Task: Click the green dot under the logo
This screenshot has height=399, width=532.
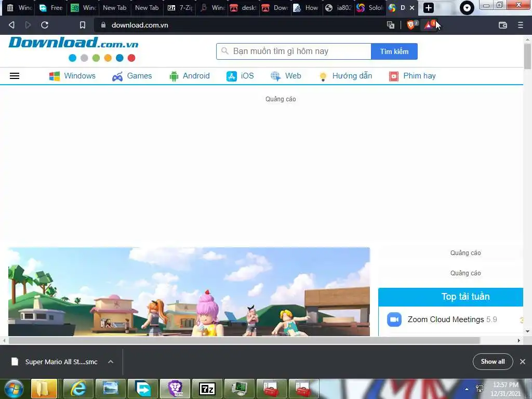Action: 96,58
